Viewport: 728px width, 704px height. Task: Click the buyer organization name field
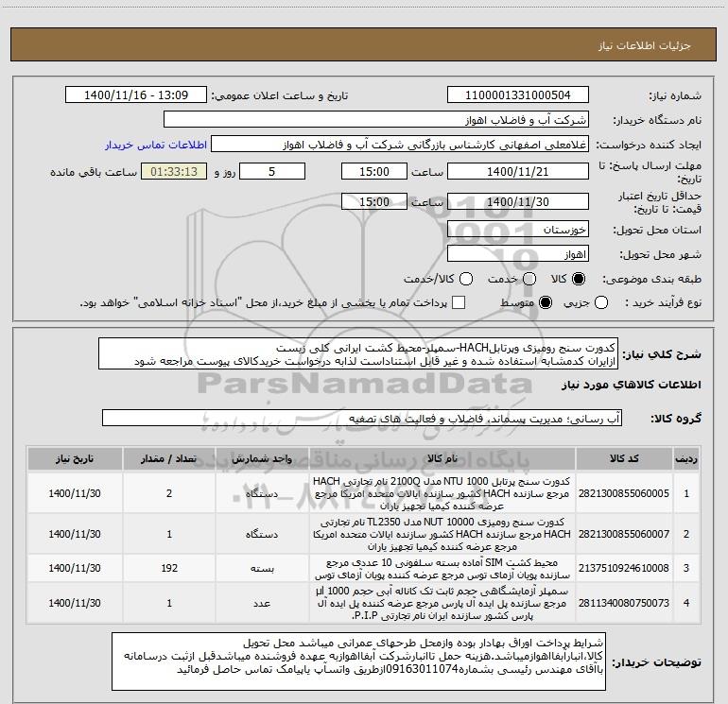point(376,120)
